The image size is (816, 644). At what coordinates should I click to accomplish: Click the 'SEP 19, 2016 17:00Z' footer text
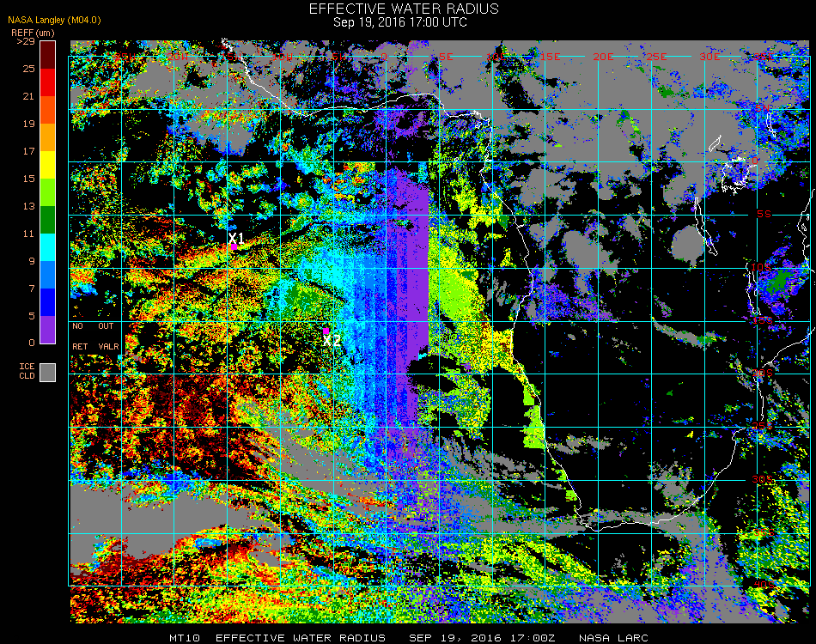pyautogui.click(x=482, y=638)
